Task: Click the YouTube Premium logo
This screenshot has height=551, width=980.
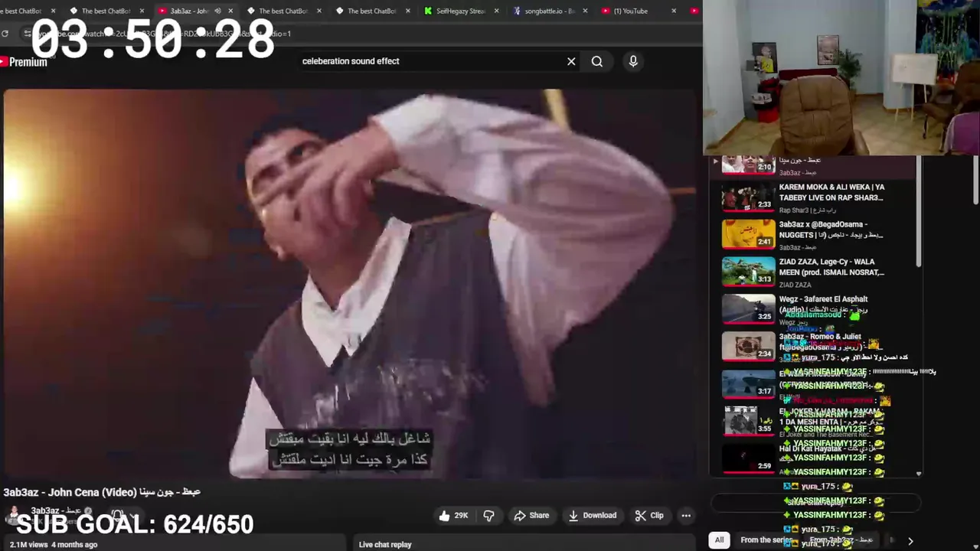Action: click(x=24, y=62)
